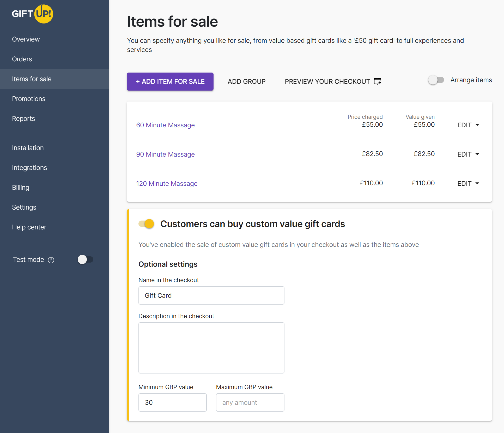
Task: Click the Add Group button
Action: click(247, 81)
